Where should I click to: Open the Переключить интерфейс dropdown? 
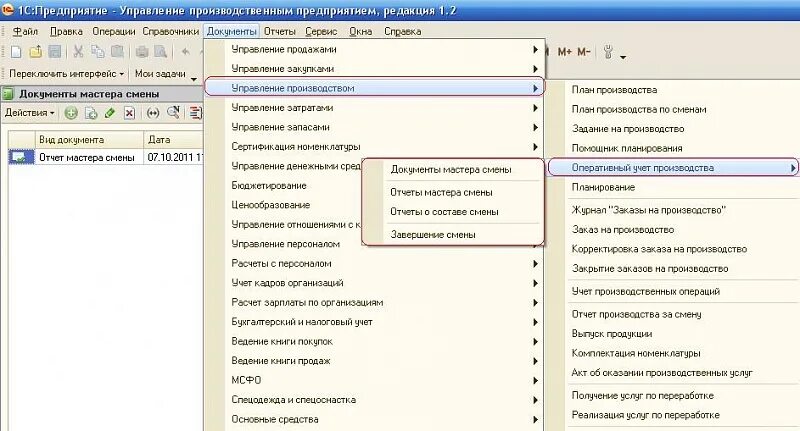(66, 74)
